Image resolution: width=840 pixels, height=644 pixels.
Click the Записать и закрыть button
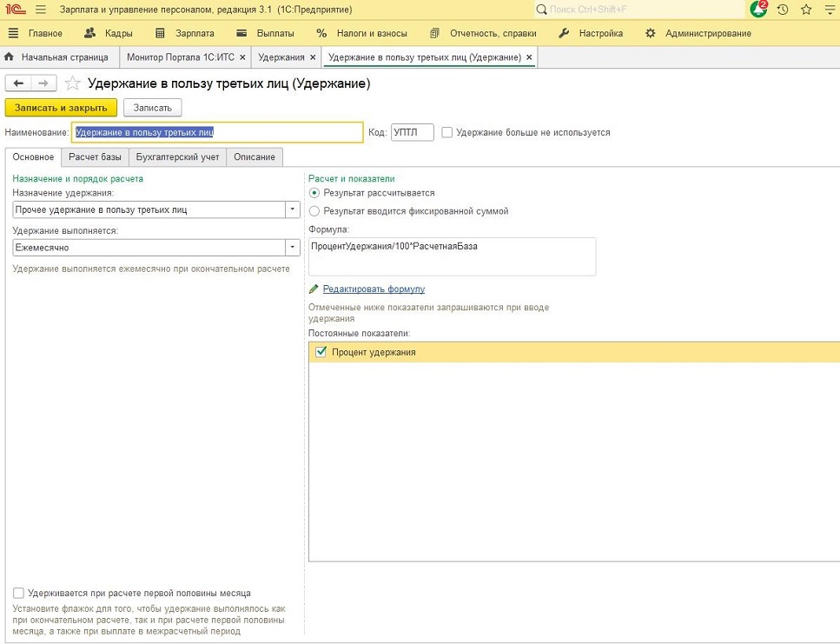pyautogui.click(x=61, y=108)
